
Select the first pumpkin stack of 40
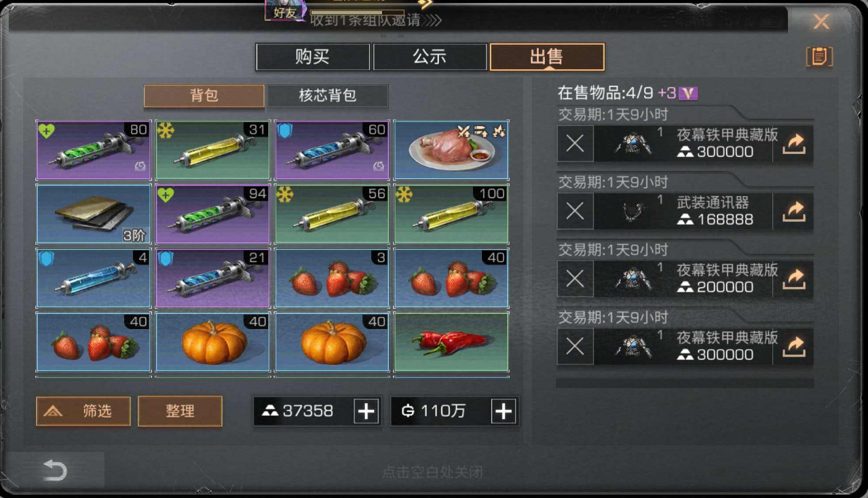(212, 341)
